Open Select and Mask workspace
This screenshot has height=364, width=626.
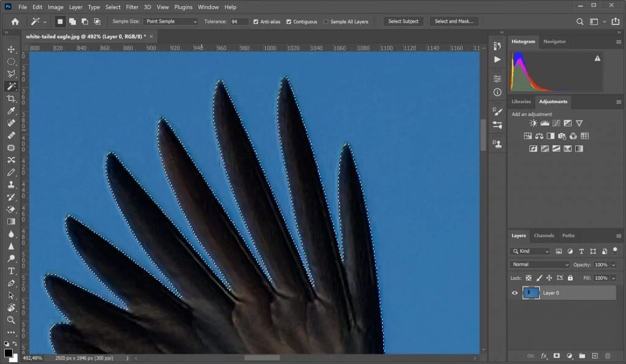(x=454, y=21)
